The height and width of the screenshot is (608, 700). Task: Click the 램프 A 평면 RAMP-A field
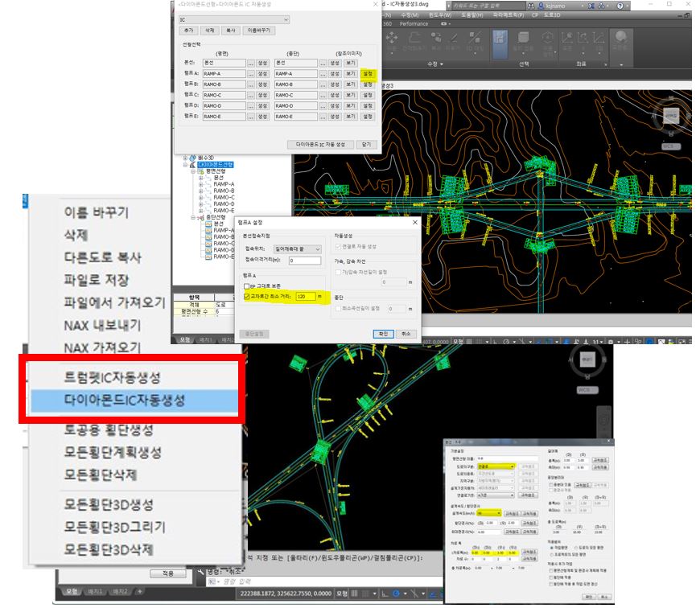click(x=224, y=74)
